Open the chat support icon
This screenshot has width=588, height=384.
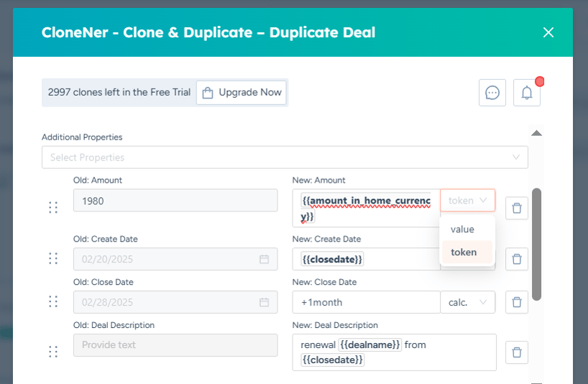[492, 93]
